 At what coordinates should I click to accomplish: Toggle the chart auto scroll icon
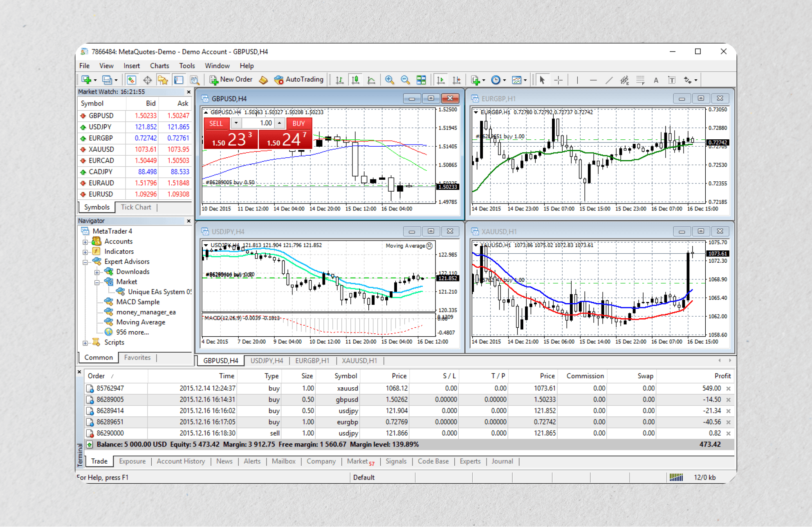click(x=440, y=80)
